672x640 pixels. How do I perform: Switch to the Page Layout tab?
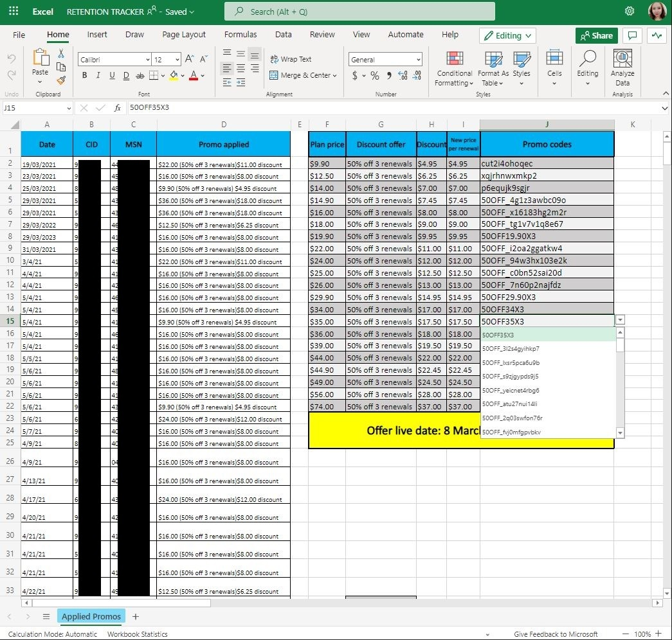[x=184, y=35]
